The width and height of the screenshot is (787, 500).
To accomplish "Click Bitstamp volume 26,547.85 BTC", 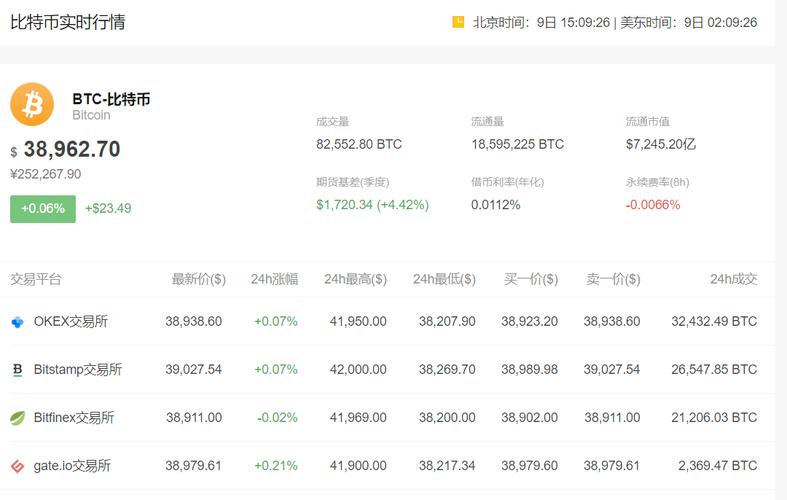I will (x=714, y=369).
